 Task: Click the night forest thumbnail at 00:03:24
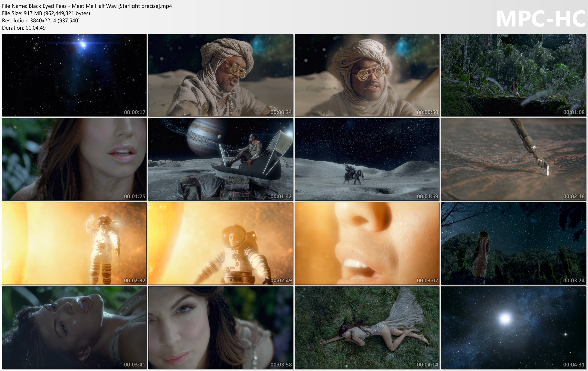[514, 244]
